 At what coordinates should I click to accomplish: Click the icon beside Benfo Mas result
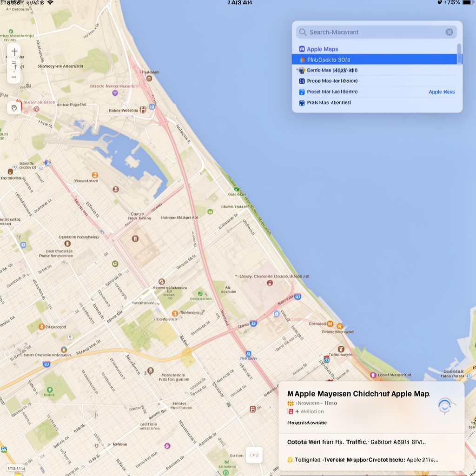[301, 71]
